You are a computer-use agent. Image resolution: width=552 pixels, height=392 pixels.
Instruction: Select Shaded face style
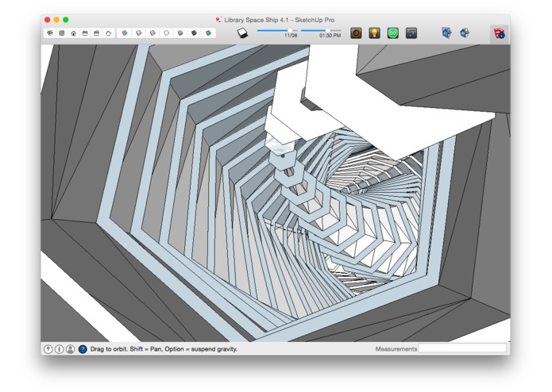pyautogui.click(x=180, y=33)
